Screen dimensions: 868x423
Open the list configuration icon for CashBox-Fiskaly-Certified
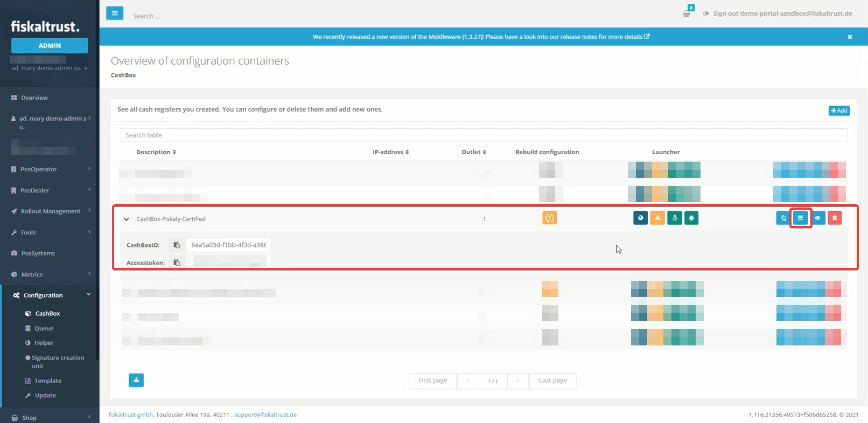coord(800,218)
